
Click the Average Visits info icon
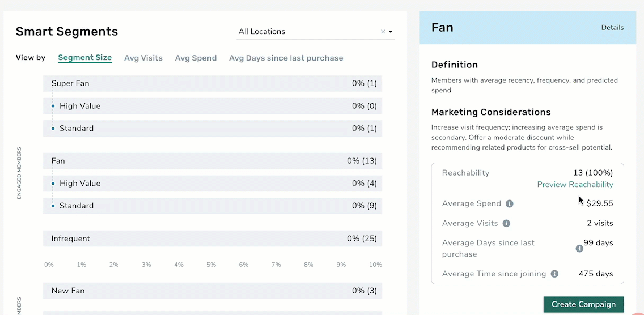[506, 223]
